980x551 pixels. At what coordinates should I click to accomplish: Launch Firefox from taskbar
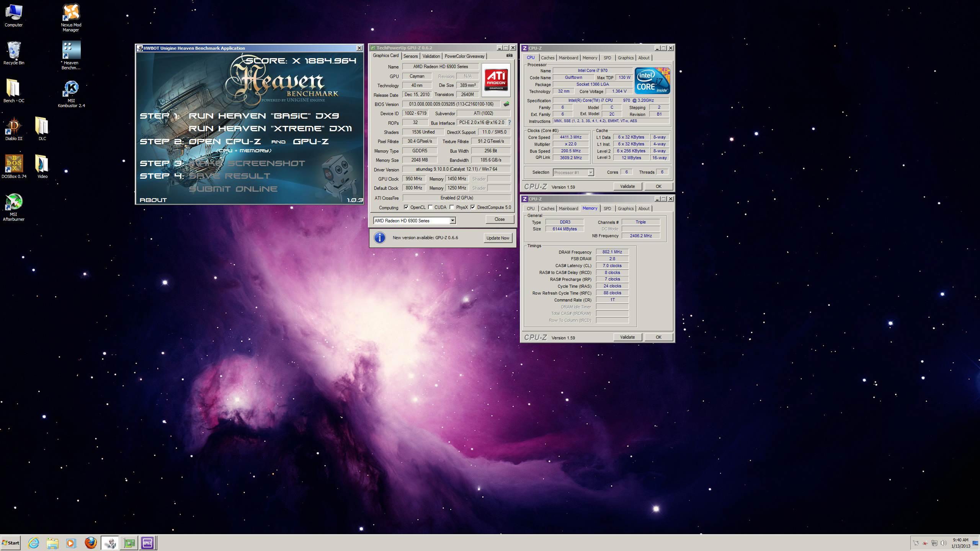[x=91, y=543]
